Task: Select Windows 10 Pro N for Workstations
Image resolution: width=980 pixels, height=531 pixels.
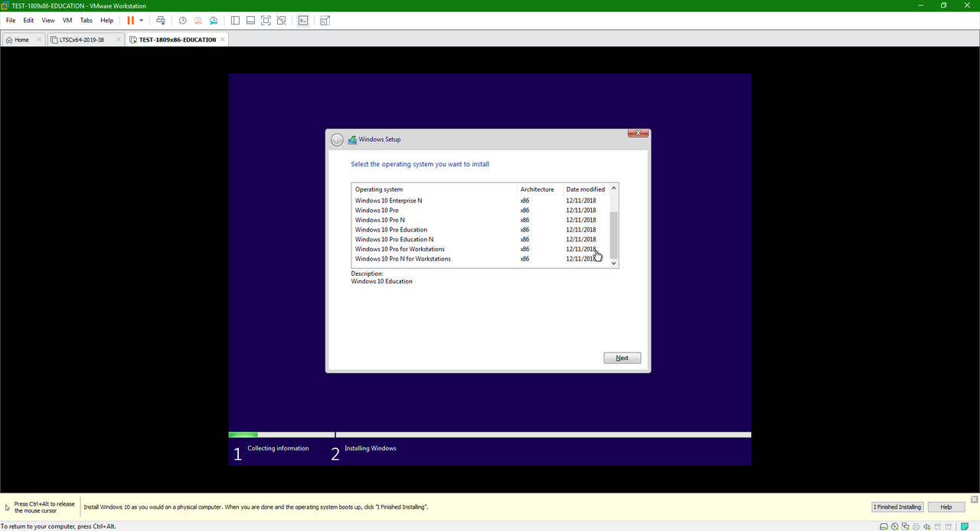Action: pyautogui.click(x=481, y=259)
